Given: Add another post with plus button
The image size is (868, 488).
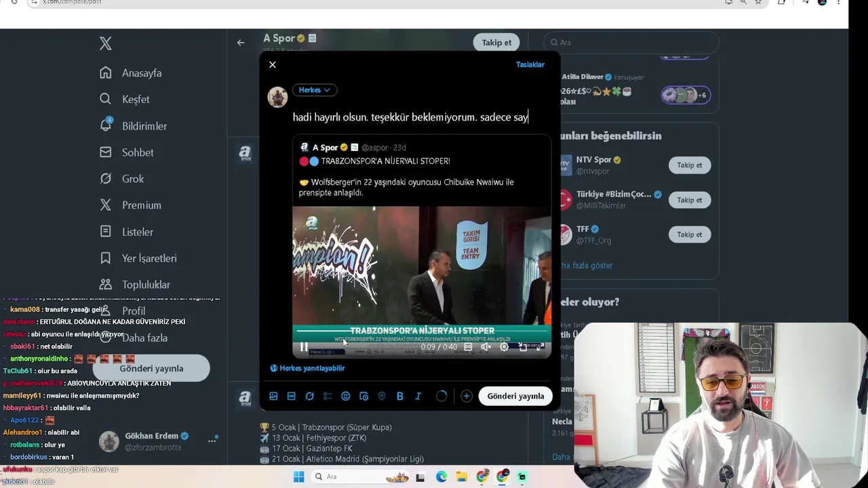Looking at the screenshot, I should pos(467,396).
